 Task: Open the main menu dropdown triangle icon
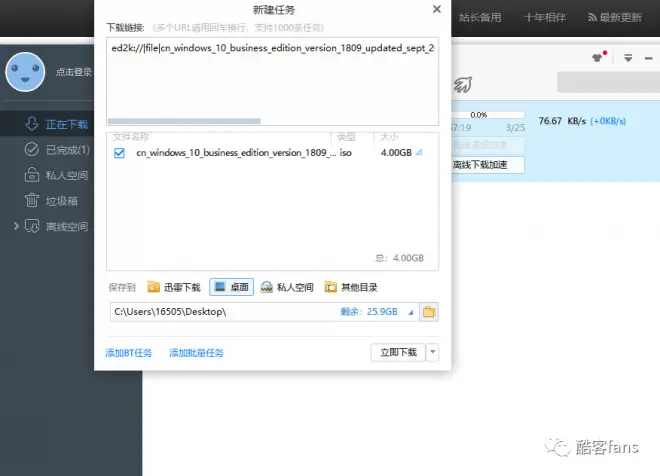pos(628,58)
